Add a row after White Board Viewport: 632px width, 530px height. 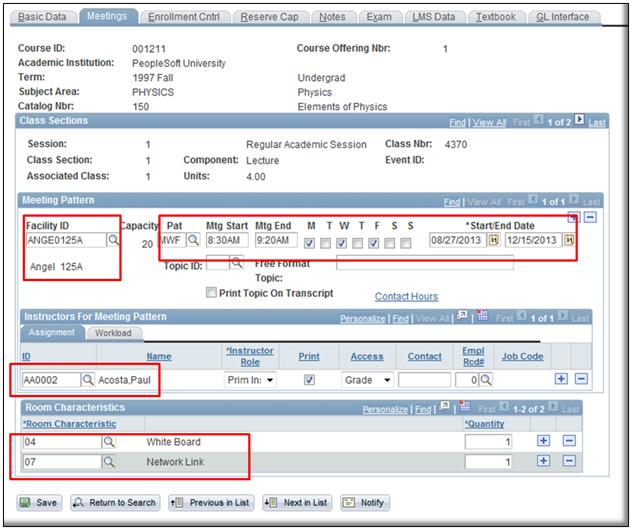point(543,441)
